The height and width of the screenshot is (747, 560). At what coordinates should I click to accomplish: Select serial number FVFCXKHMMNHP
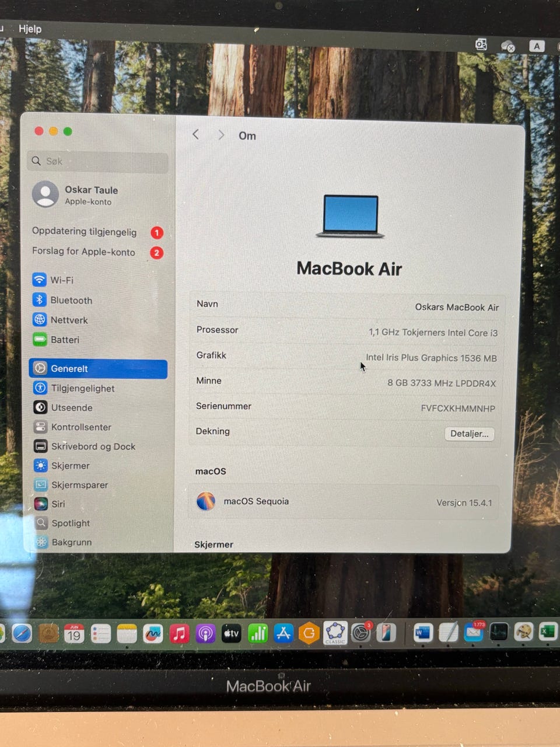click(x=458, y=409)
